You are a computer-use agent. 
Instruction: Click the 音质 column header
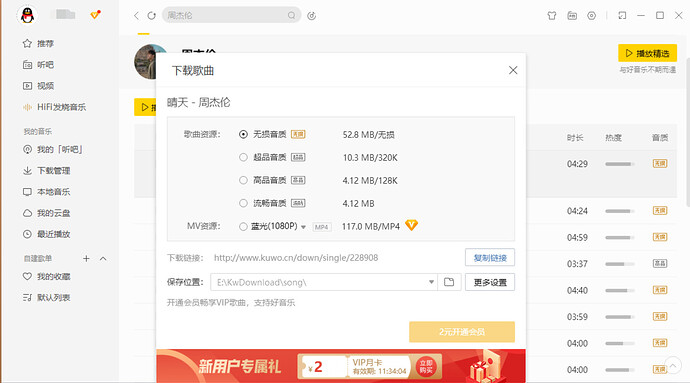(x=660, y=138)
